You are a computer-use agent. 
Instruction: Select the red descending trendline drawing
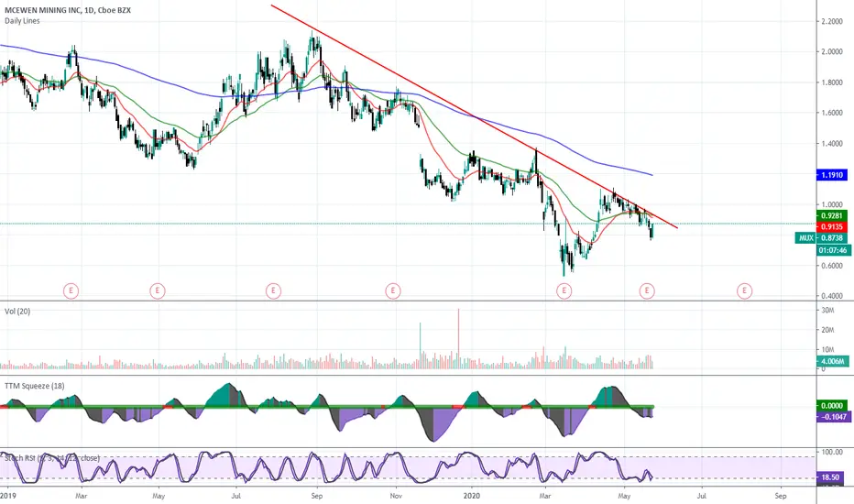[474, 116]
